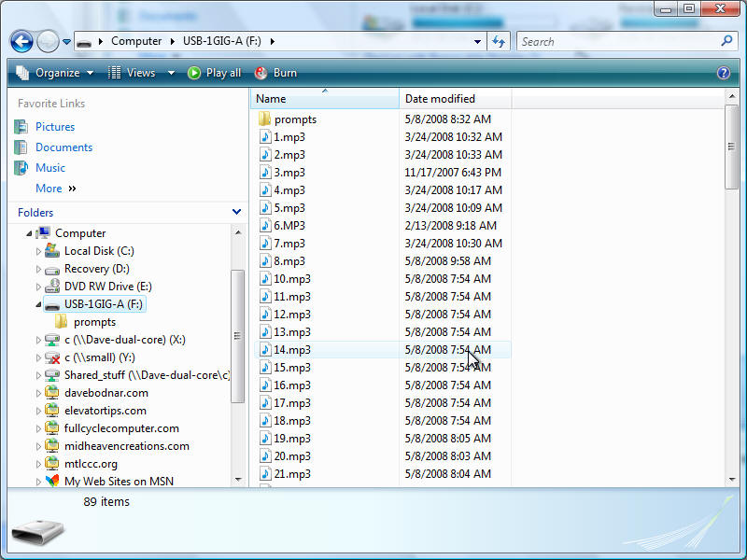The image size is (747, 560).
Task: Expand the Local Disk (C:) tree node
Action: (x=38, y=251)
